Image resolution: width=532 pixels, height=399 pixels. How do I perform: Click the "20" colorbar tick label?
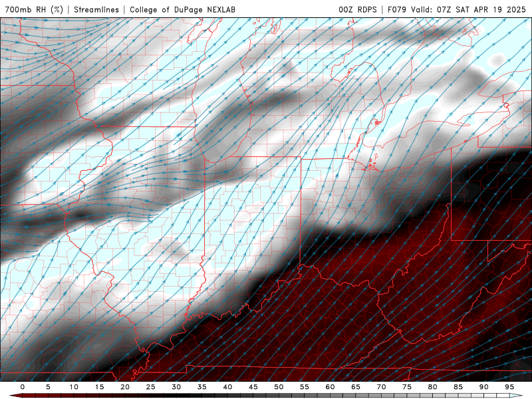(125, 387)
